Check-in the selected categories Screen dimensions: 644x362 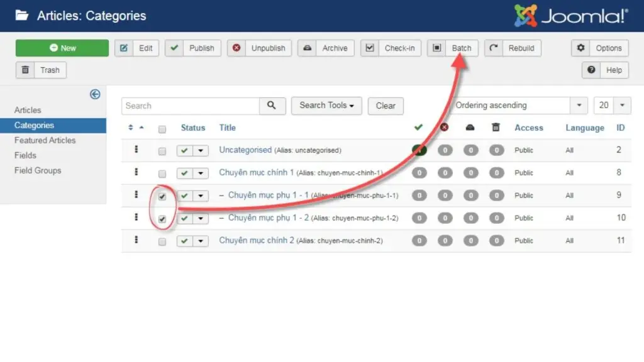(391, 48)
